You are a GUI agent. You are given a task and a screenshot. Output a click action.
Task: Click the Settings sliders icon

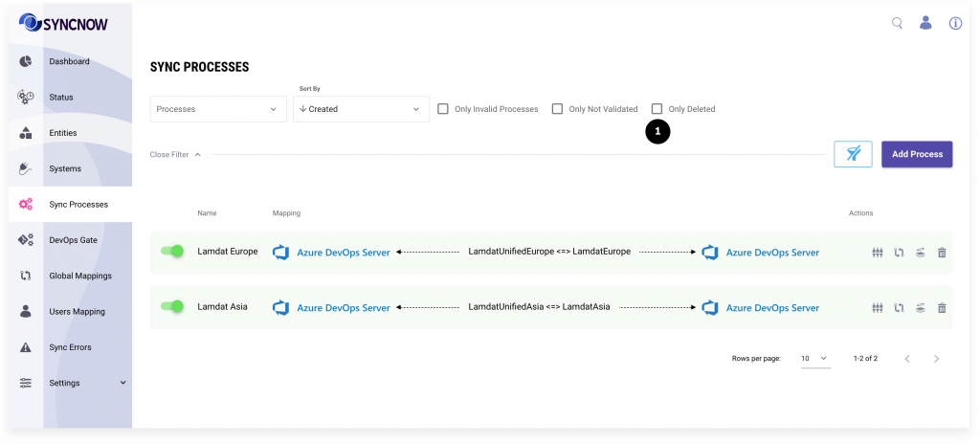pyautogui.click(x=26, y=383)
